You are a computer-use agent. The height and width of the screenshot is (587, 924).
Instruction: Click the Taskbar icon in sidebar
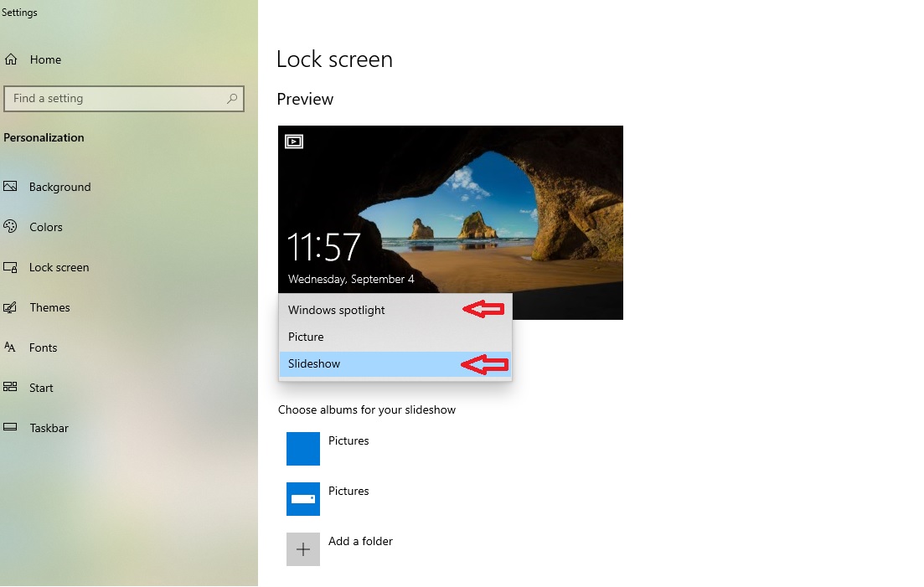[x=10, y=427]
